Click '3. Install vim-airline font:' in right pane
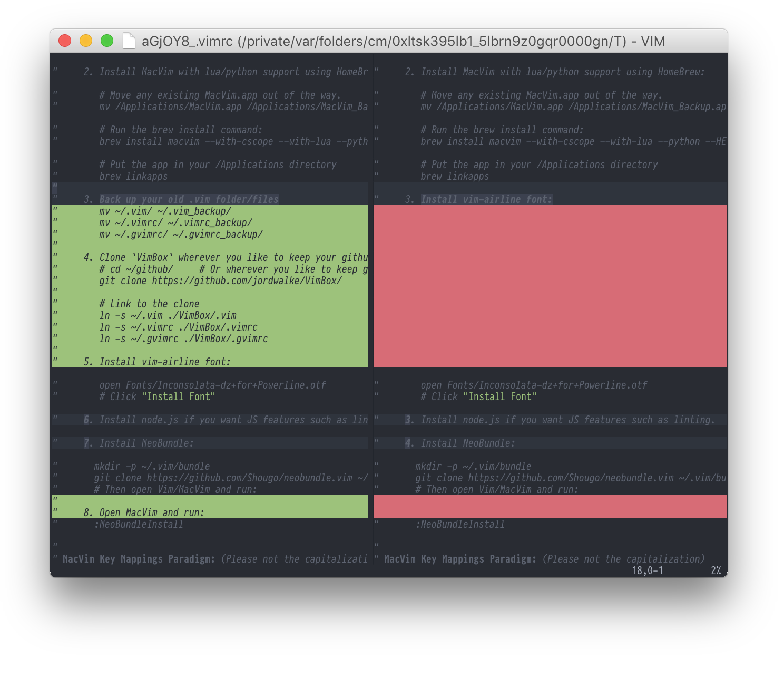Viewport: 784px width, 677px height. tap(478, 199)
